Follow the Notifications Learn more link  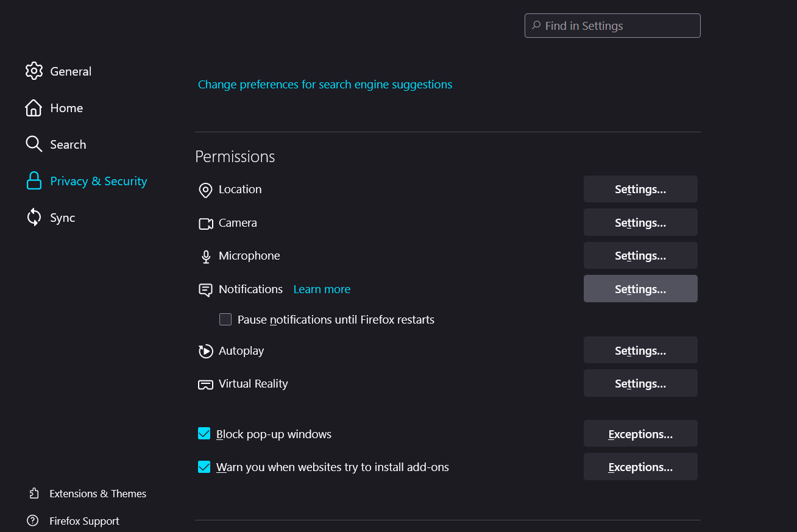(322, 289)
